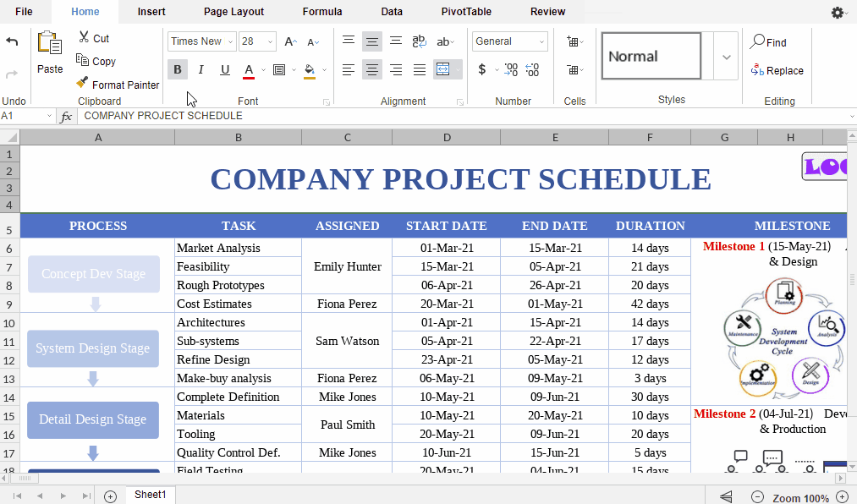Expand the cell Styles gallery
The width and height of the screenshot is (857, 504).
point(726,57)
